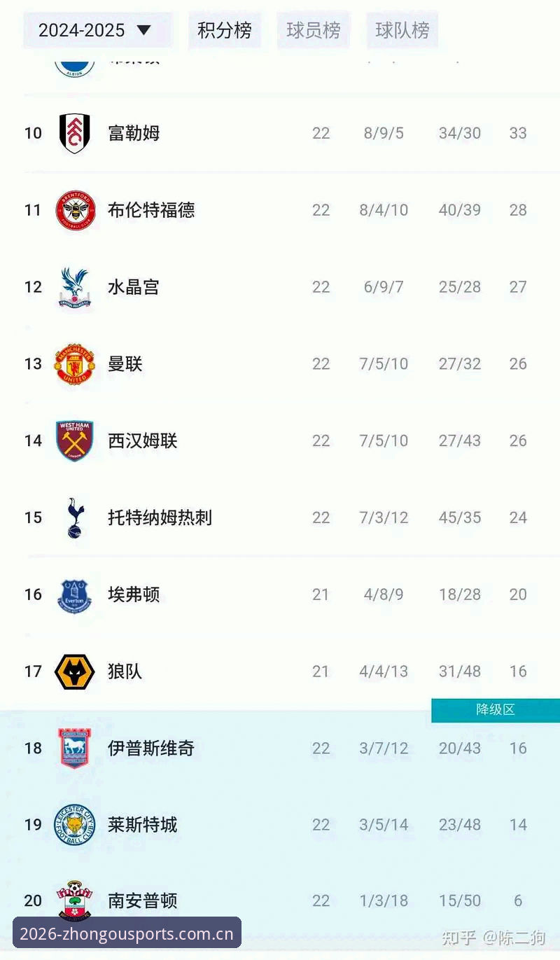Image resolution: width=560 pixels, height=960 pixels.
Task: Click the 降级区 relegation zone label
Action: click(x=496, y=710)
